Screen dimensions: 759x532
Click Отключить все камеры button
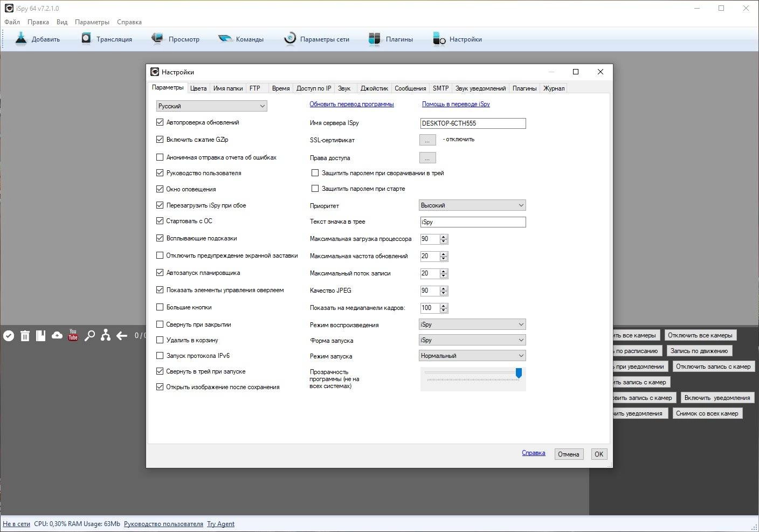(x=700, y=335)
